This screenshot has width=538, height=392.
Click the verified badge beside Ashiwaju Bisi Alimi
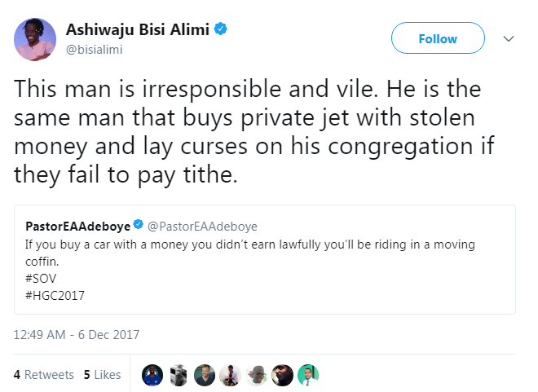(221, 30)
